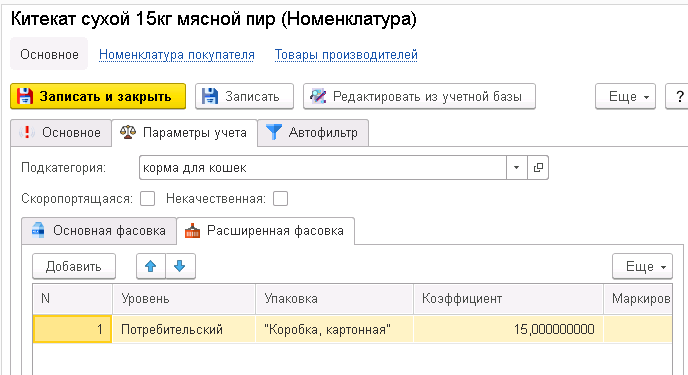Click the Добавить button
This screenshot has height=375, width=688.
(x=74, y=266)
